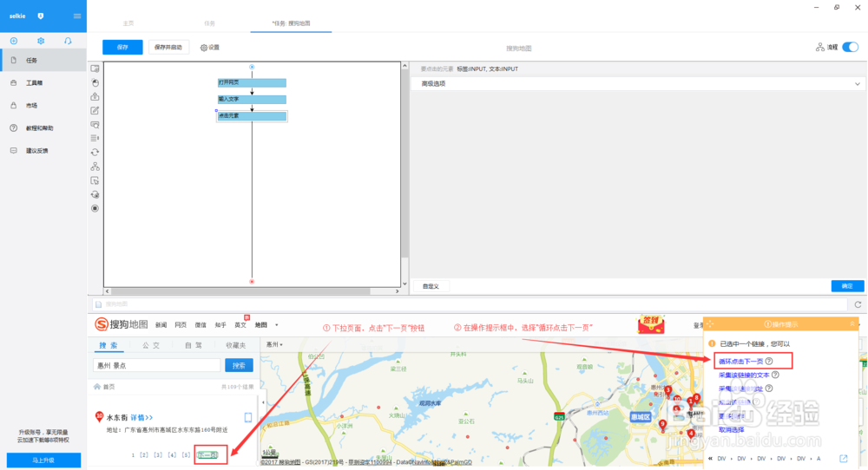Click the 下一页 pagination link
The image size is (868, 470).
207,455
